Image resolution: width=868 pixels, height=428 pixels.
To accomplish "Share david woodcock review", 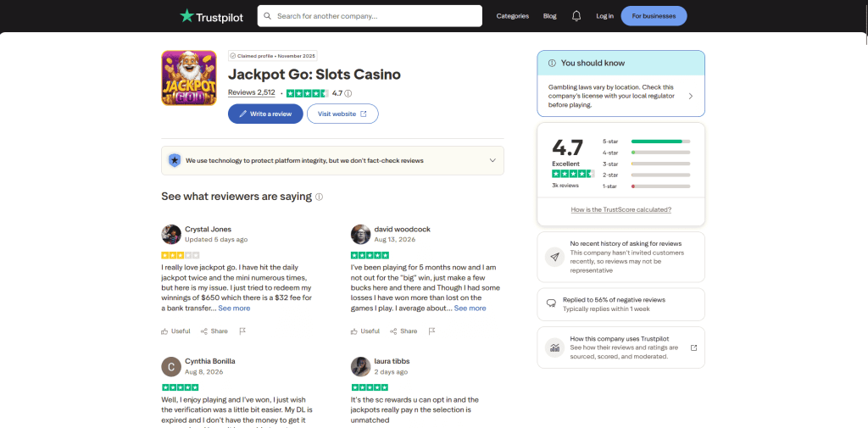I will tap(403, 331).
